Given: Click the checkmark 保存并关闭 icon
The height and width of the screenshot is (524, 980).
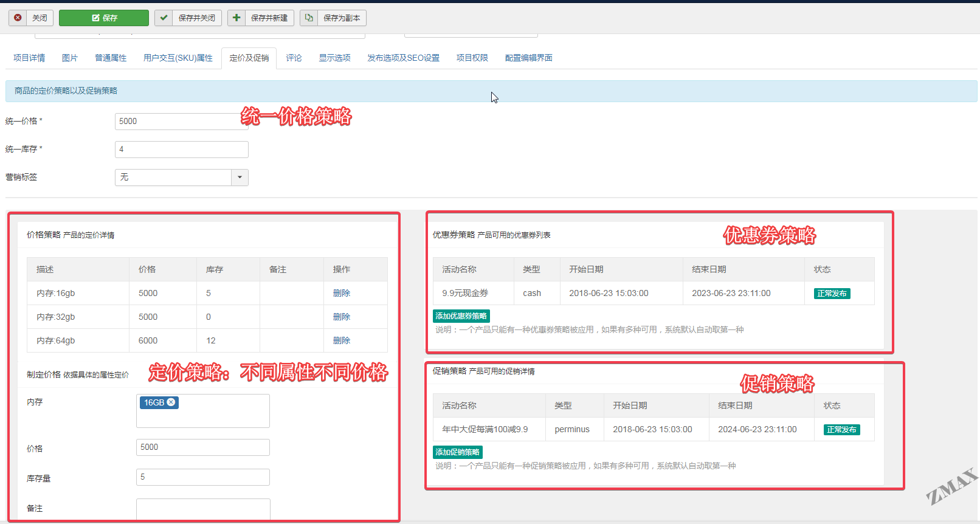Looking at the screenshot, I should (164, 18).
